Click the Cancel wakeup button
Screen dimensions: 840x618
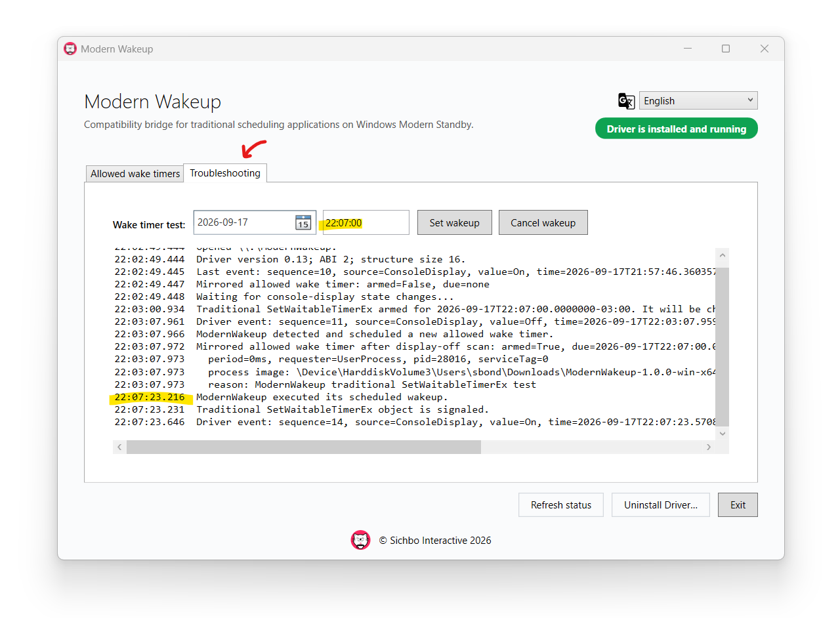coord(543,222)
